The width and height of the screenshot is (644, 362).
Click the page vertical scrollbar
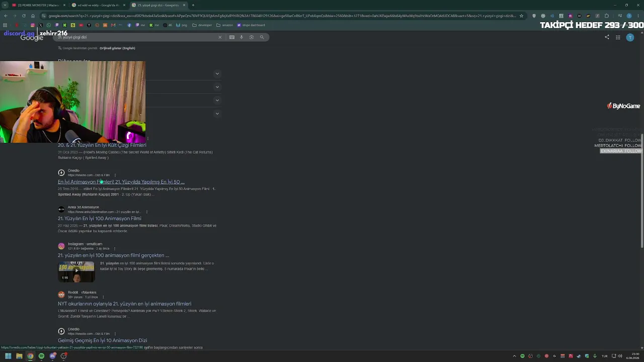(x=641, y=191)
